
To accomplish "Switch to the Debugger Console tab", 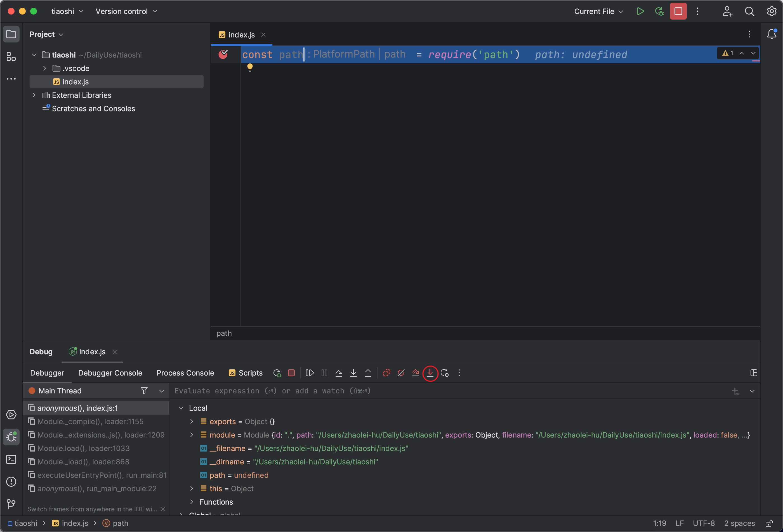I will coord(110,373).
